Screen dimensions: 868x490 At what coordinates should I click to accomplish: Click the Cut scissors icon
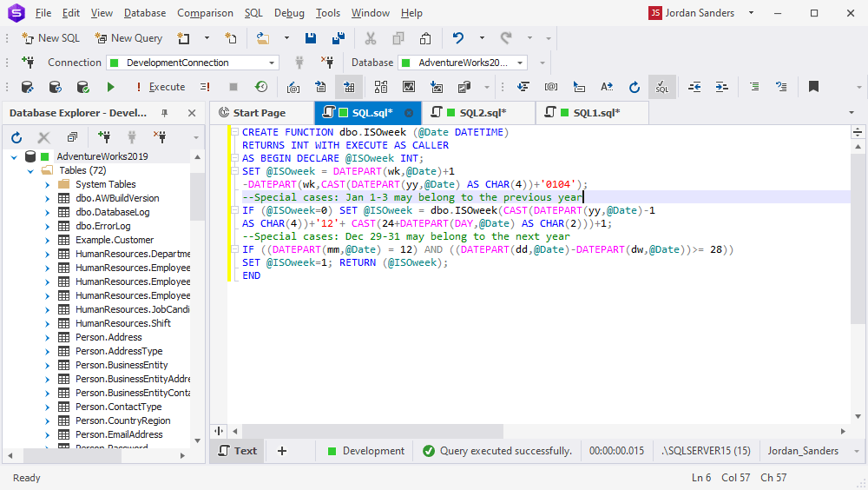click(371, 37)
